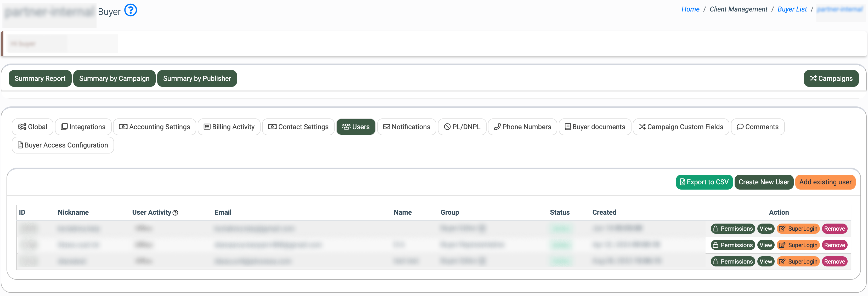
Task: Click User Activity info icon in header
Action: tap(175, 213)
